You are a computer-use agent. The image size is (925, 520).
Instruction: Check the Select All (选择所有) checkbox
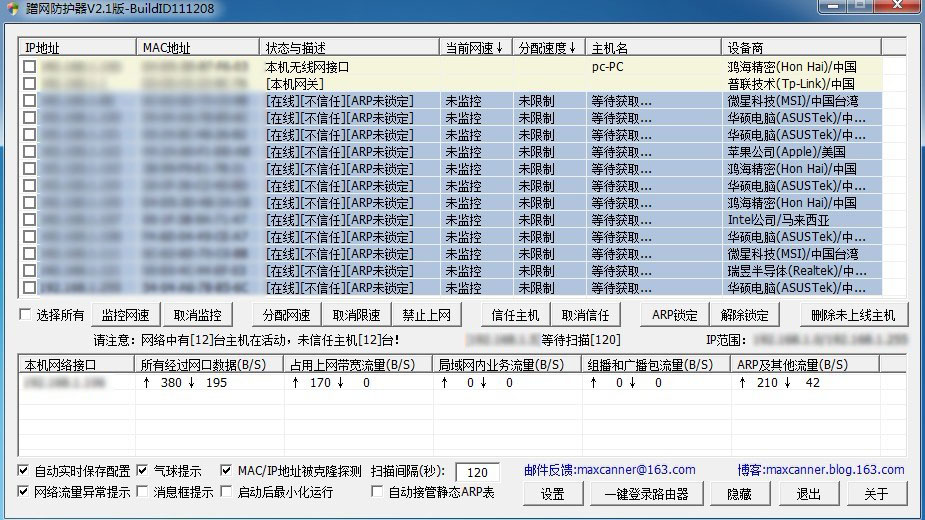tap(25, 315)
